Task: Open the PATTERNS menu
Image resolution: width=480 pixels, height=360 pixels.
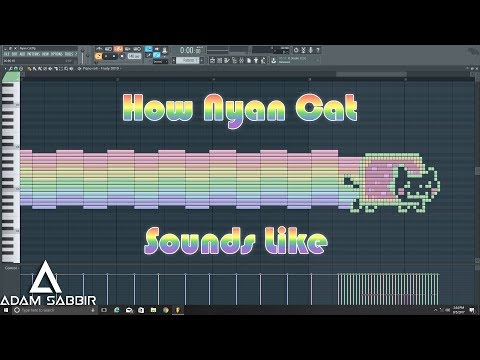Action: (33, 54)
